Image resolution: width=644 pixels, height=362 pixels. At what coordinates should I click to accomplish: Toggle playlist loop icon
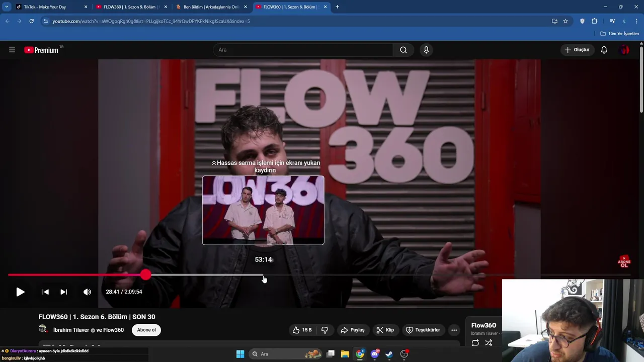click(475, 343)
